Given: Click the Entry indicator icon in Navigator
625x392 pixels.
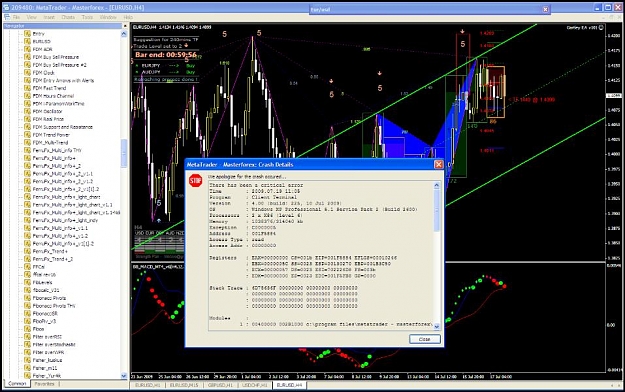Looking at the screenshot, I should [x=27, y=34].
